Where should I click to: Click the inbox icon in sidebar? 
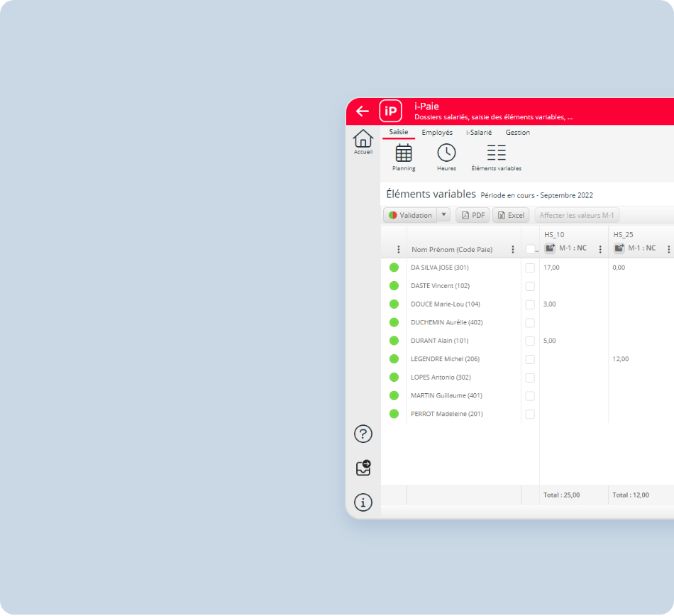[x=363, y=468]
